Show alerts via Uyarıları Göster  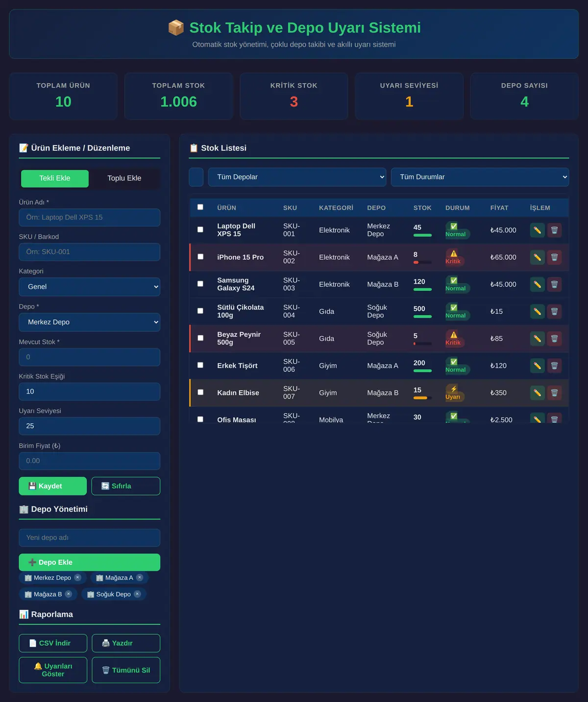[x=53, y=670]
